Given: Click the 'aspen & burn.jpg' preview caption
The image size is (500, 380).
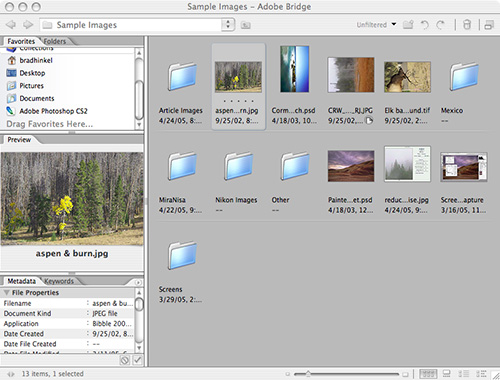Looking at the screenshot, I should (x=72, y=254).
